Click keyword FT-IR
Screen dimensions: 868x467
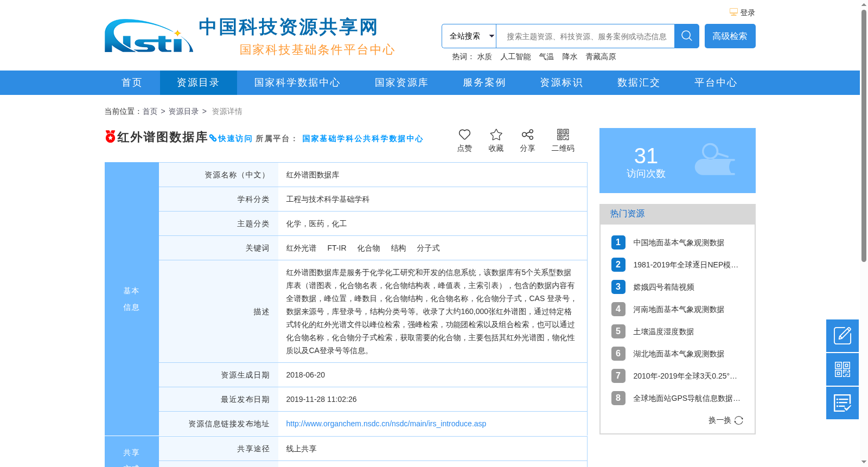[337, 248]
